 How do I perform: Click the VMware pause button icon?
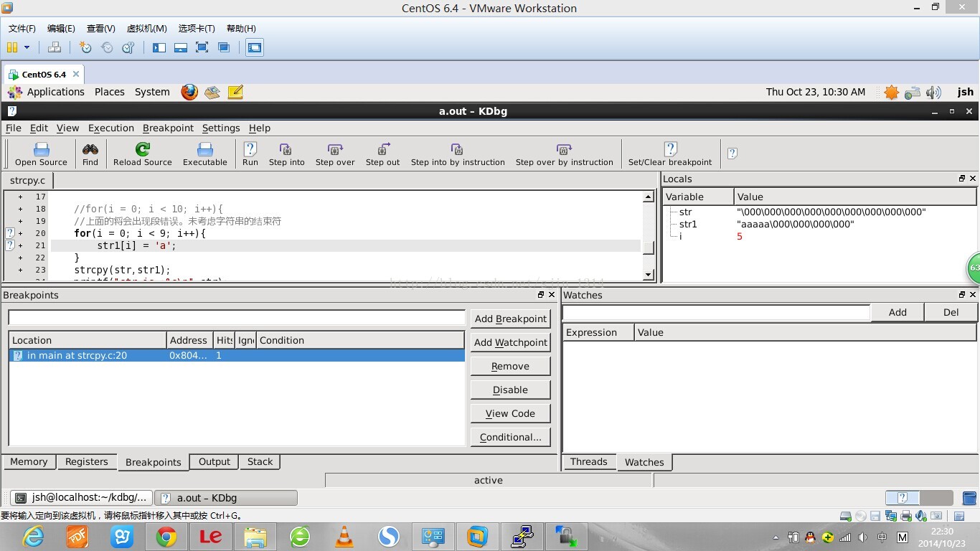pyautogui.click(x=12, y=47)
